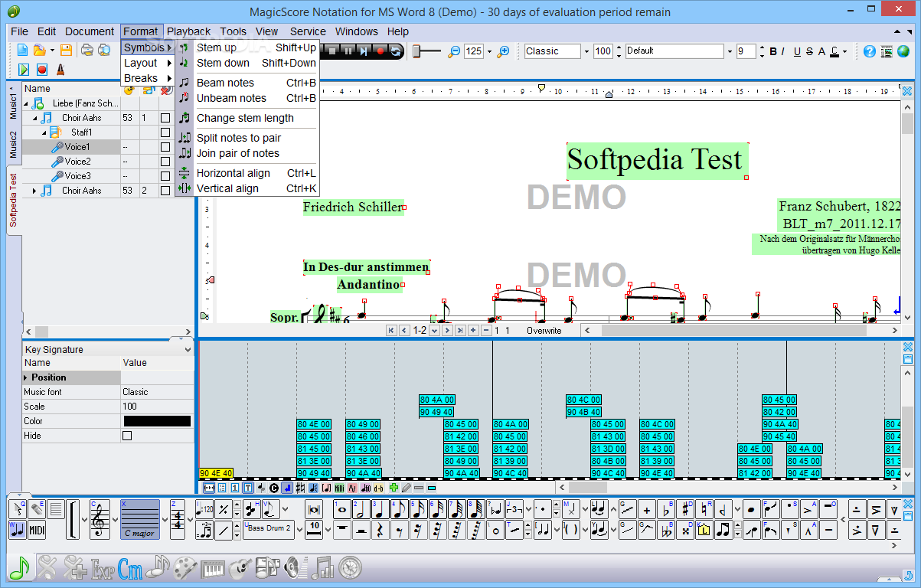Select the Voice2 tree row
921x588 pixels.
coord(77,162)
